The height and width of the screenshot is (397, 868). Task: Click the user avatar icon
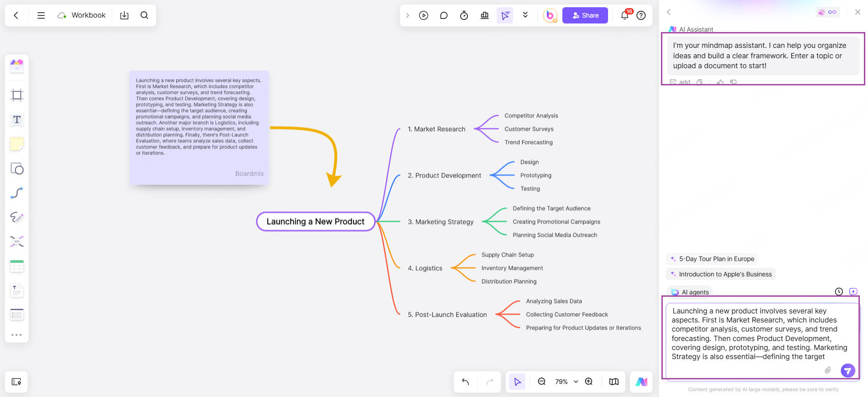click(550, 15)
